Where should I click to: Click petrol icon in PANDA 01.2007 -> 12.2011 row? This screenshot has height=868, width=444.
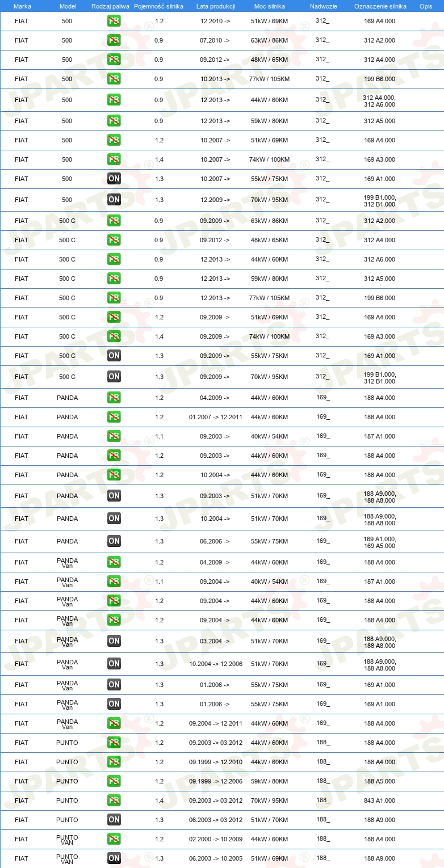pyautogui.click(x=114, y=417)
